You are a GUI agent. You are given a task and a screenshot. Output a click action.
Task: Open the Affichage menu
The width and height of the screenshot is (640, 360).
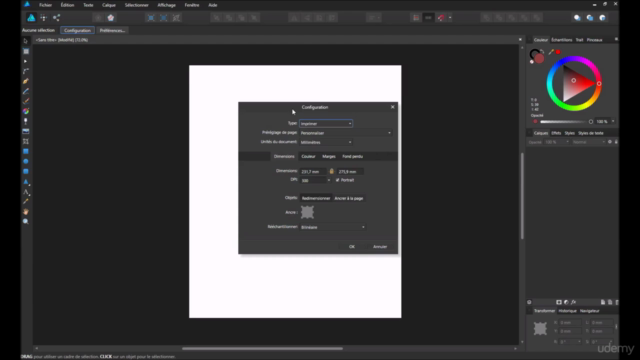pyautogui.click(x=167, y=5)
